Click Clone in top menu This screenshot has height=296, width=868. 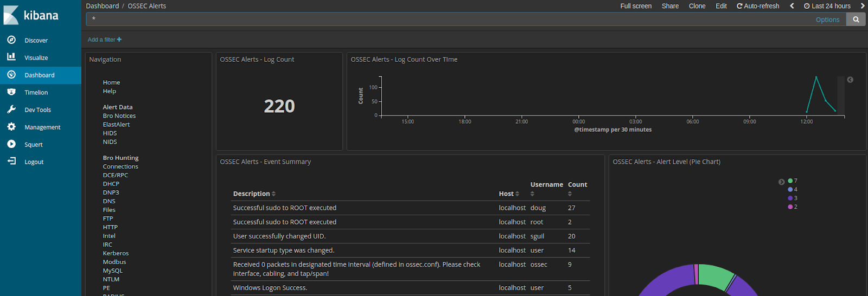pyautogui.click(x=697, y=6)
